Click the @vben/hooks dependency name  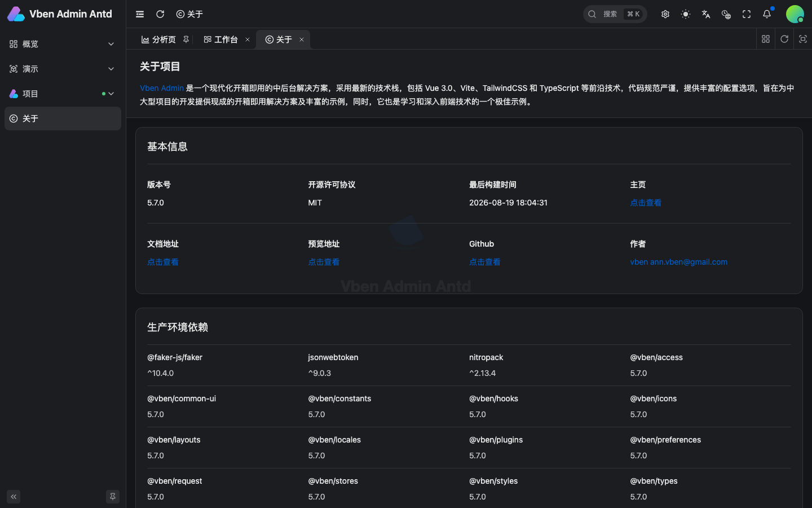point(493,398)
